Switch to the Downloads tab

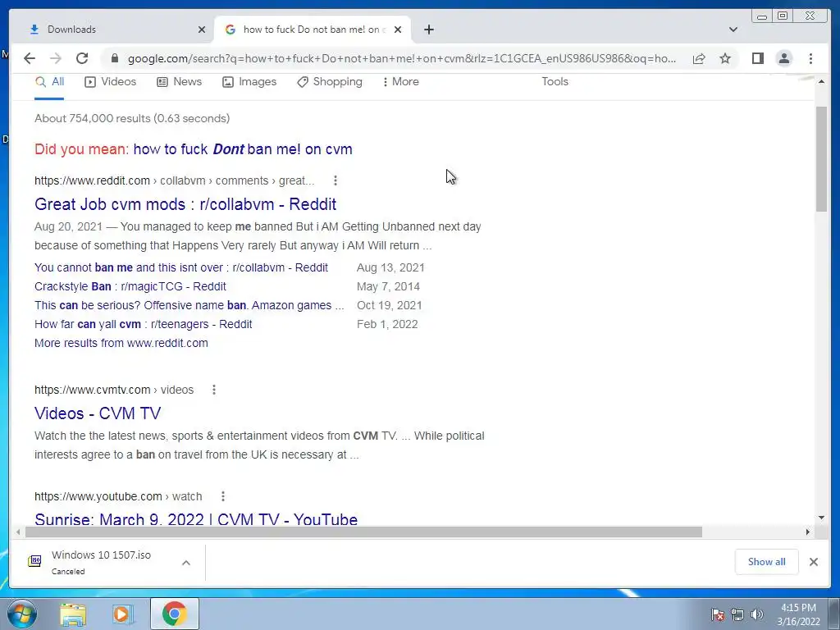(x=112, y=30)
